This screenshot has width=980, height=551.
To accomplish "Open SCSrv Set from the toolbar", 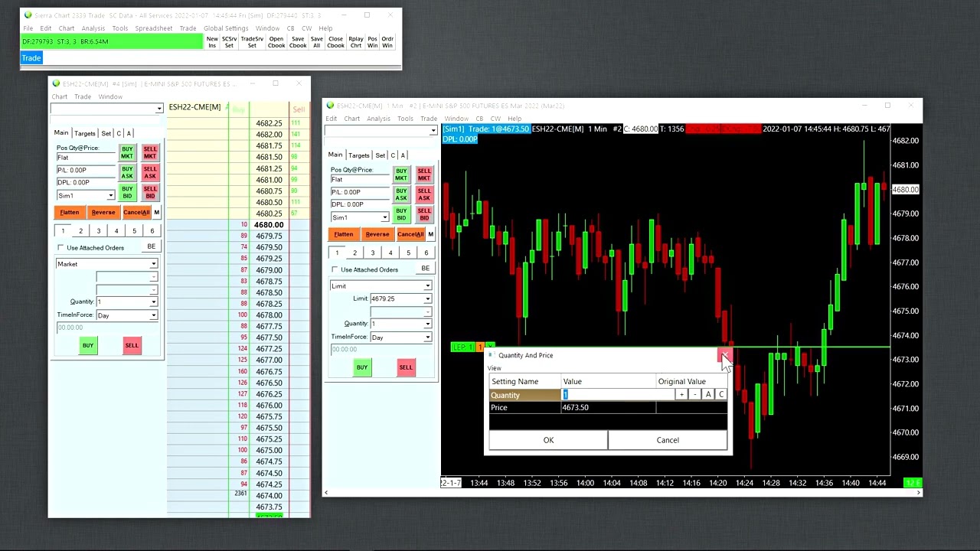I will coord(229,42).
